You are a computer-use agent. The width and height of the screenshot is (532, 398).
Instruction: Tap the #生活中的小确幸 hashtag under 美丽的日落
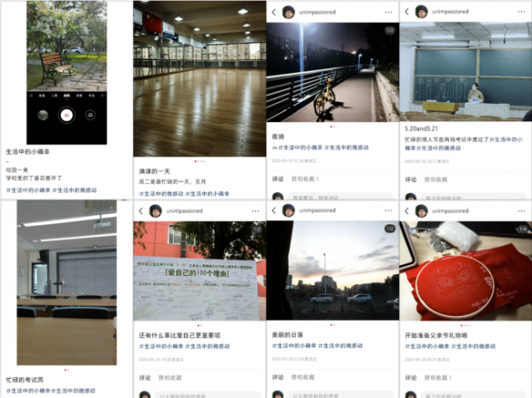[x=293, y=346]
